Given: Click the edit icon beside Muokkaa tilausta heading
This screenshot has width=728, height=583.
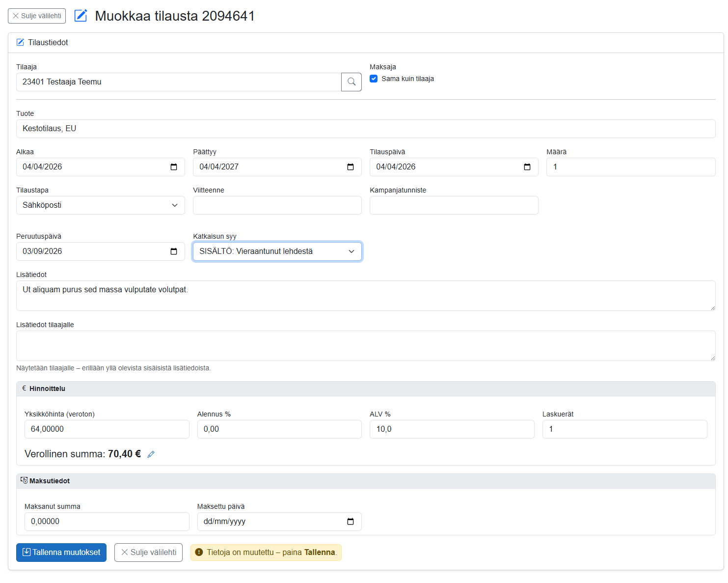Looking at the screenshot, I should click(81, 16).
